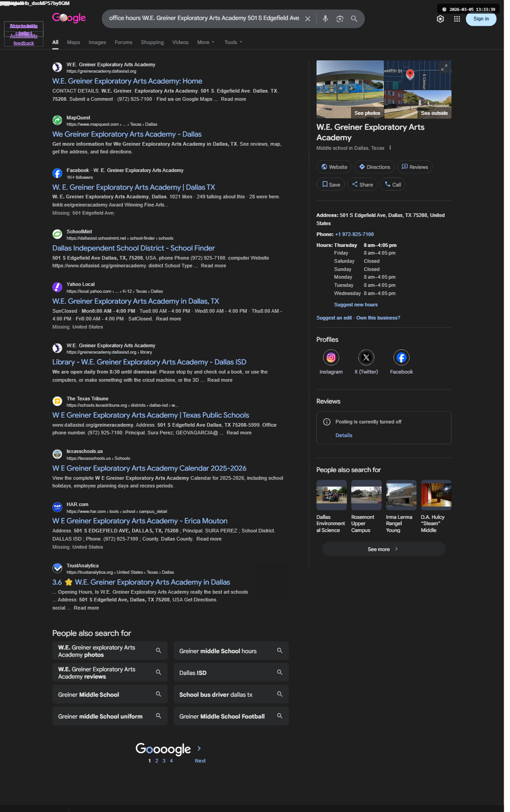
Task: Go to results page 2
Action: (x=157, y=761)
